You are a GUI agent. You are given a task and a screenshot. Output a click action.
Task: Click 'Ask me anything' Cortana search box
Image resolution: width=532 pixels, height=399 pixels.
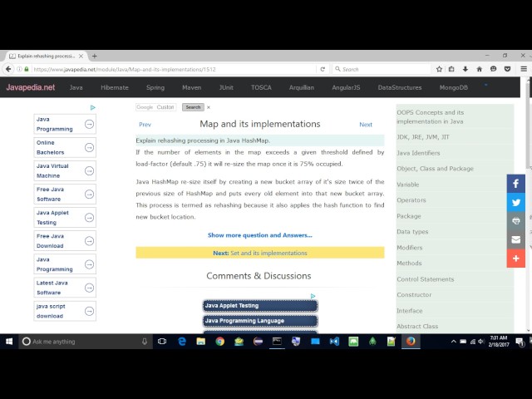(79, 342)
